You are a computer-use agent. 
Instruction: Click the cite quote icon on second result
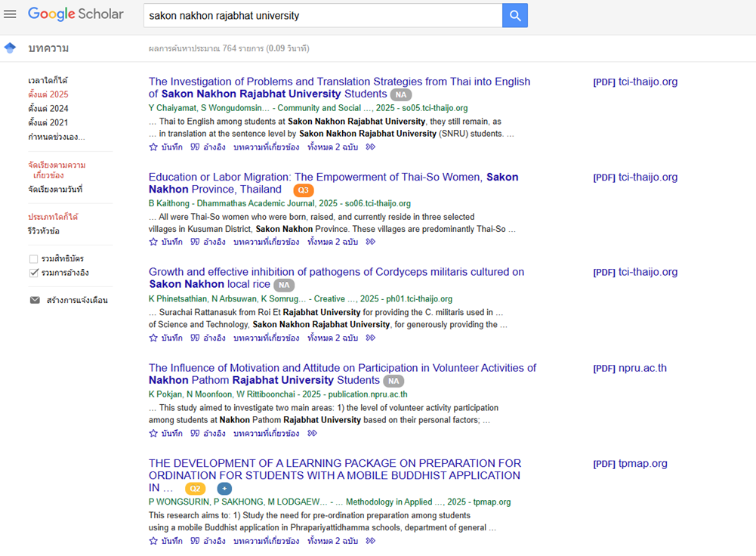point(195,242)
